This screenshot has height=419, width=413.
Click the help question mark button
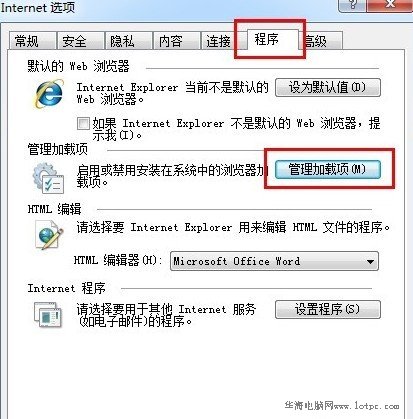tap(352, 5)
